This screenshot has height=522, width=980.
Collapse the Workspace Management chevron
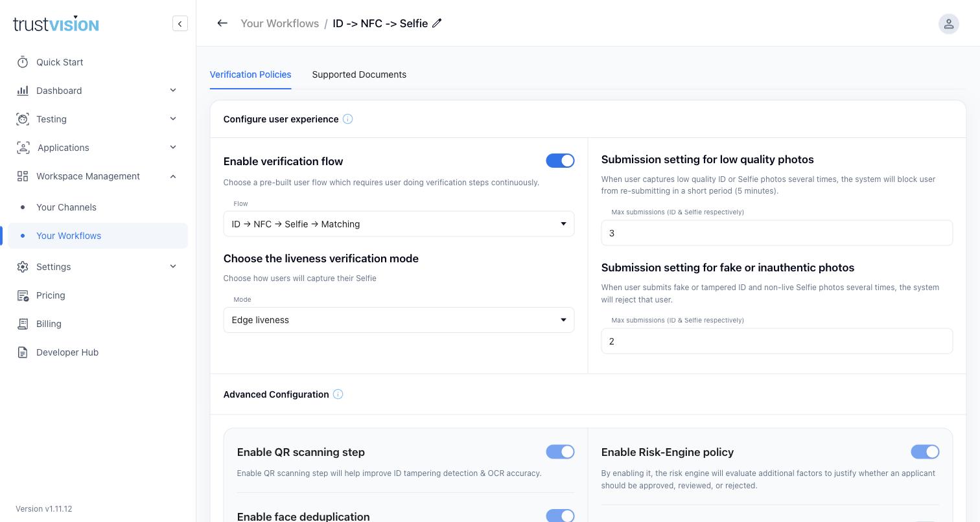tap(173, 176)
